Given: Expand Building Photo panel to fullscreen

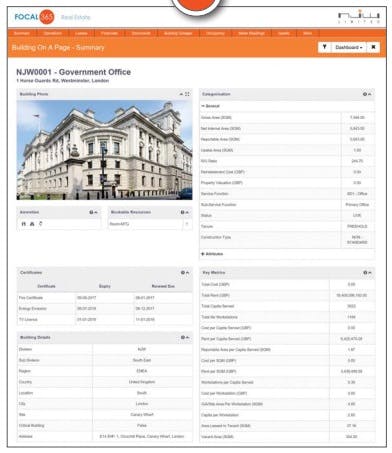Looking at the screenshot, I should (187, 94).
